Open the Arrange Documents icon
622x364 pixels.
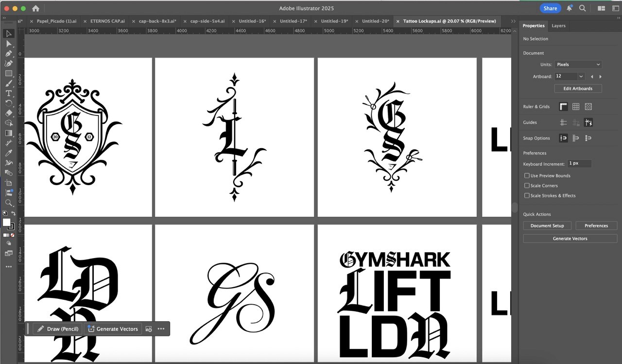coord(601,8)
